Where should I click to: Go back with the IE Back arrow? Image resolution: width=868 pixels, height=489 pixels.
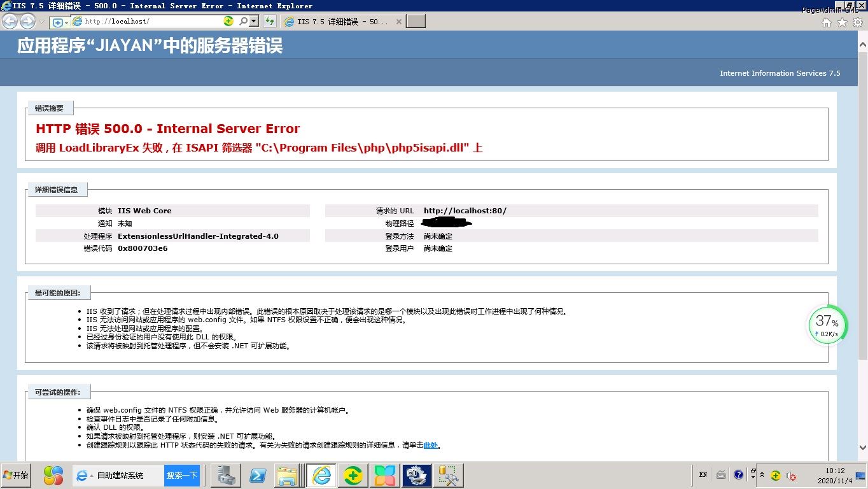click(x=10, y=22)
